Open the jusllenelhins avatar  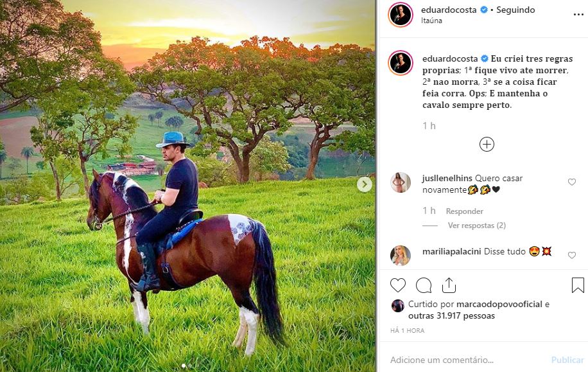(401, 182)
